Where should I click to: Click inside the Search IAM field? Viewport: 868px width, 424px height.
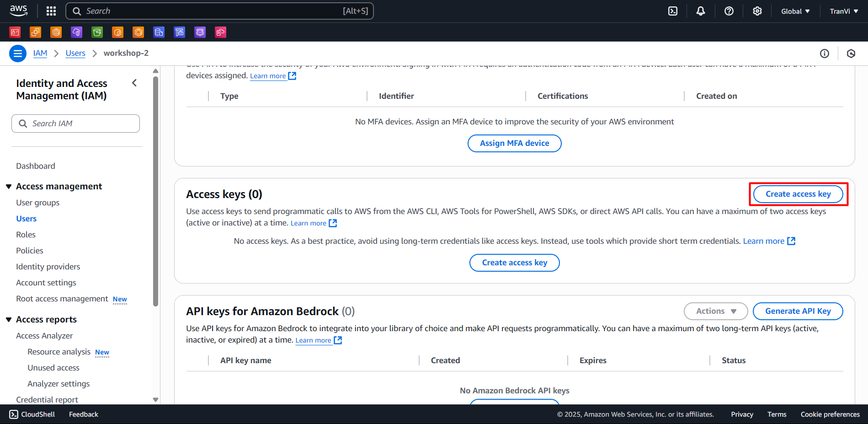click(75, 123)
